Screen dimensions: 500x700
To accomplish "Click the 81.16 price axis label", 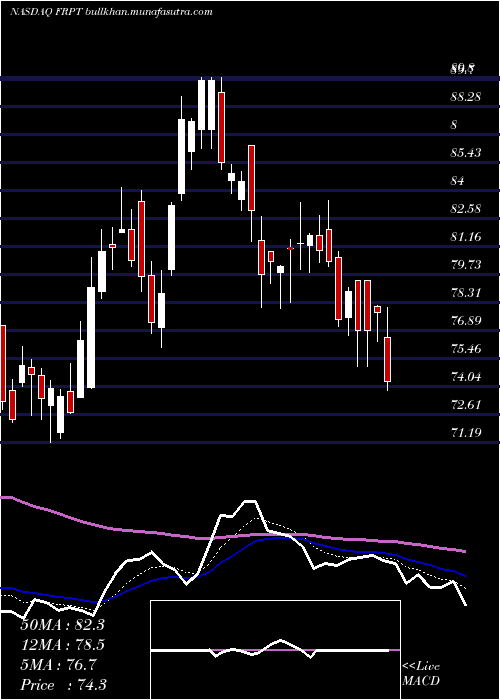I will click(x=466, y=237).
